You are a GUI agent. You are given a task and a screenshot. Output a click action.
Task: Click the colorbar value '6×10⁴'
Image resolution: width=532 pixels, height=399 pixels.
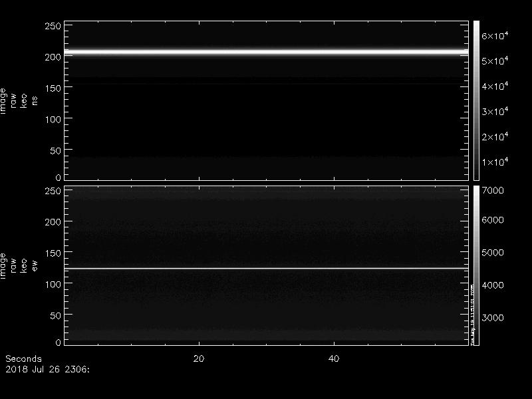point(495,35)
